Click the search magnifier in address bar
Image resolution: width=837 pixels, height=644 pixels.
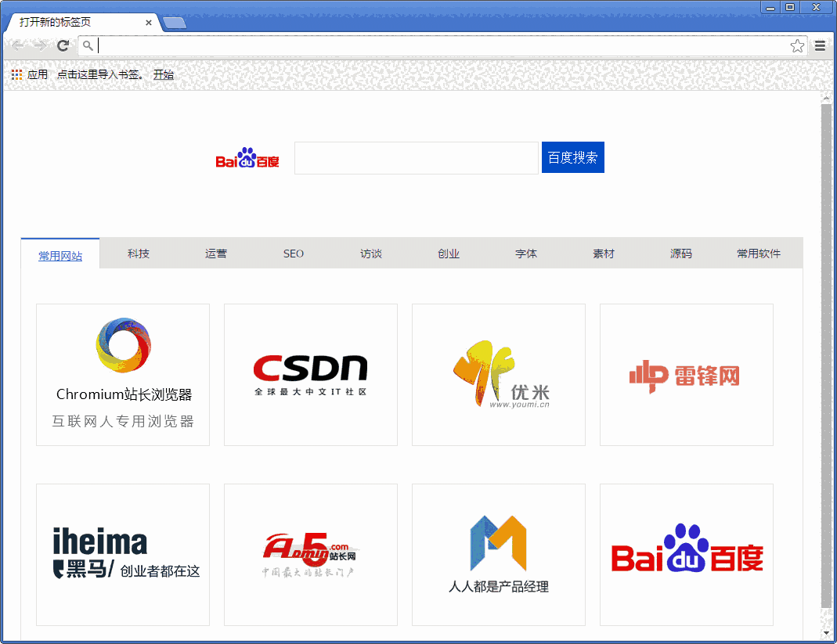tap(88, 46)
